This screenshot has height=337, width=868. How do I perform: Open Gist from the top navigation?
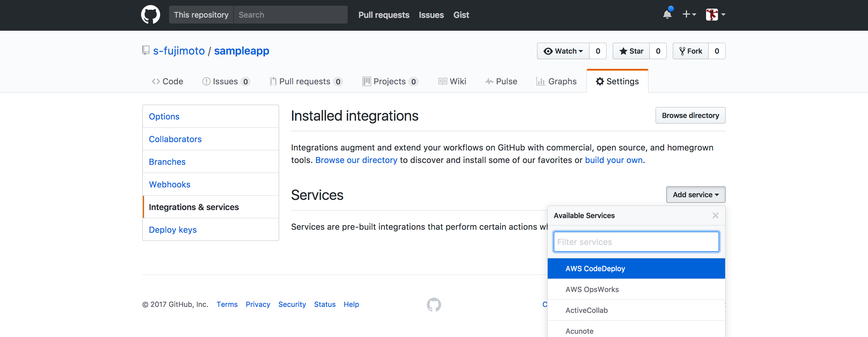pyautogui.click(x=461, y=15)
